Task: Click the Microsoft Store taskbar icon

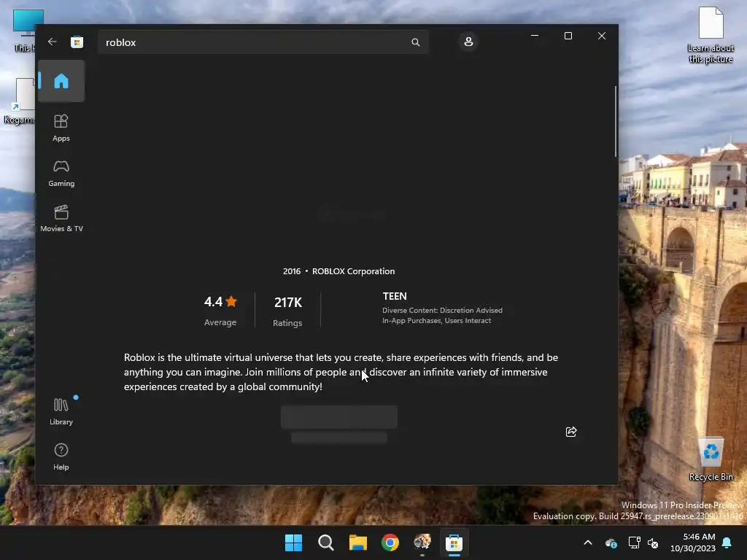Action: [x=454, y=542]
